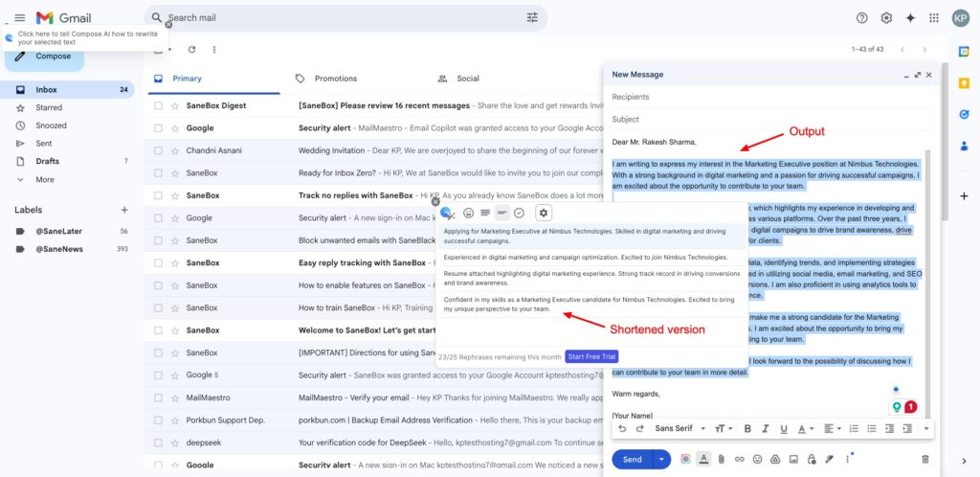Select Compose AI checkmark formal icon
The width and height of the screenshot is (980, 477).
519,214
